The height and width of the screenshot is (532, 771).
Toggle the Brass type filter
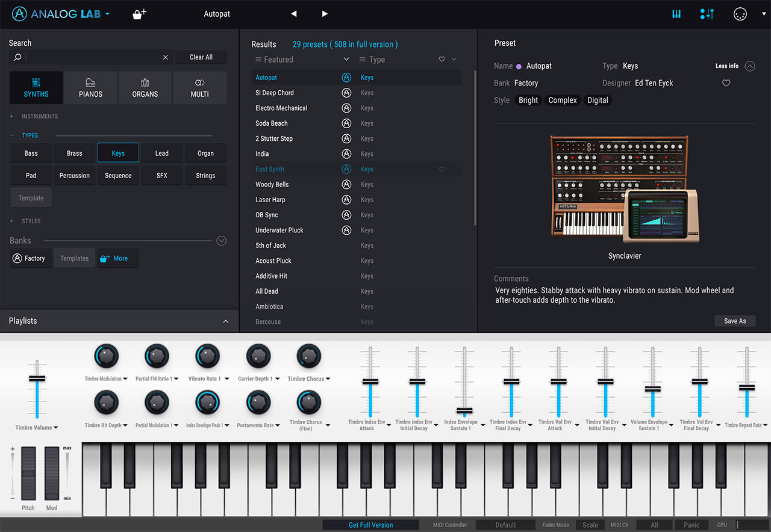[75, 153]
